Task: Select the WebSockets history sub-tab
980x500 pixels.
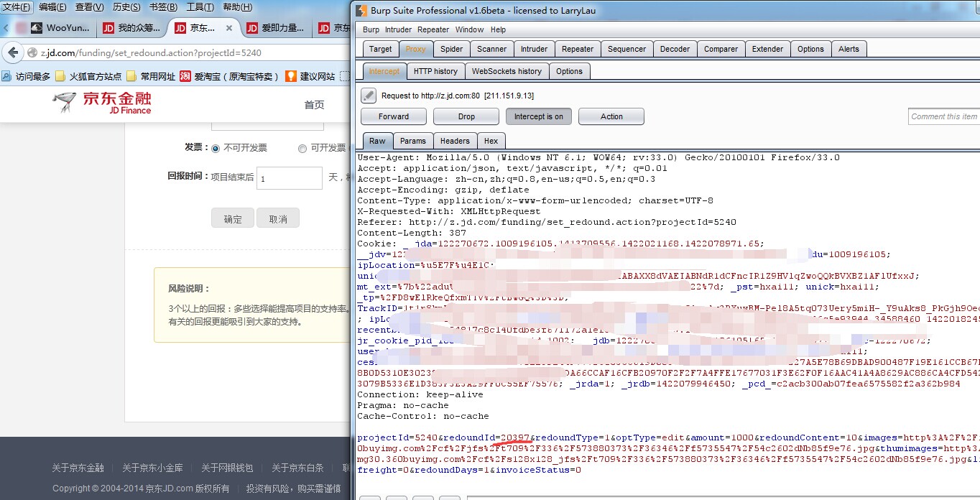Action: coord(507,71)
